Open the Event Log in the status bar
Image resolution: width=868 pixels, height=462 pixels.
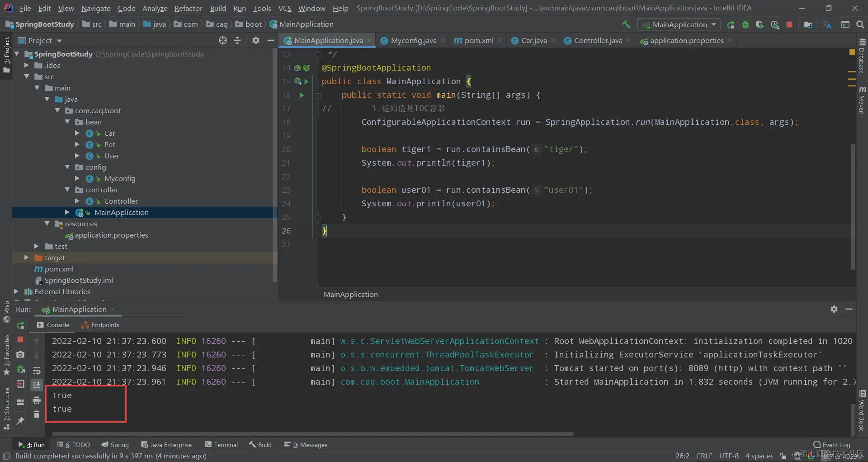pos(832,445)
